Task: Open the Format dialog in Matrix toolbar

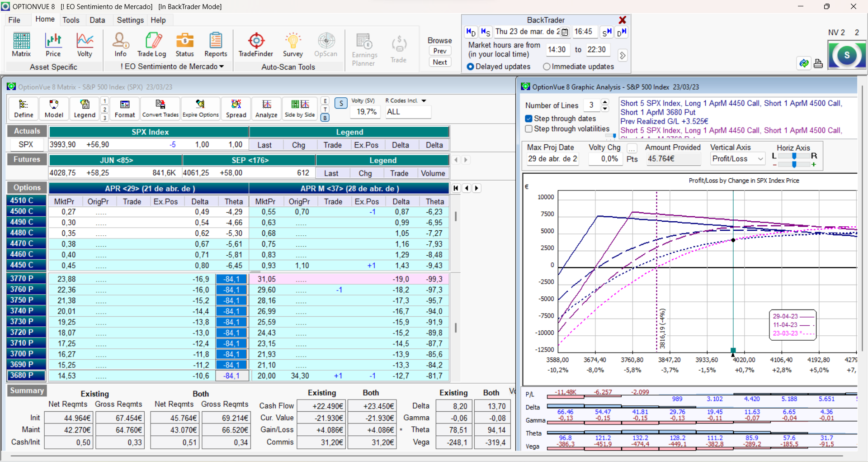Action: click(x=125, y=109)
